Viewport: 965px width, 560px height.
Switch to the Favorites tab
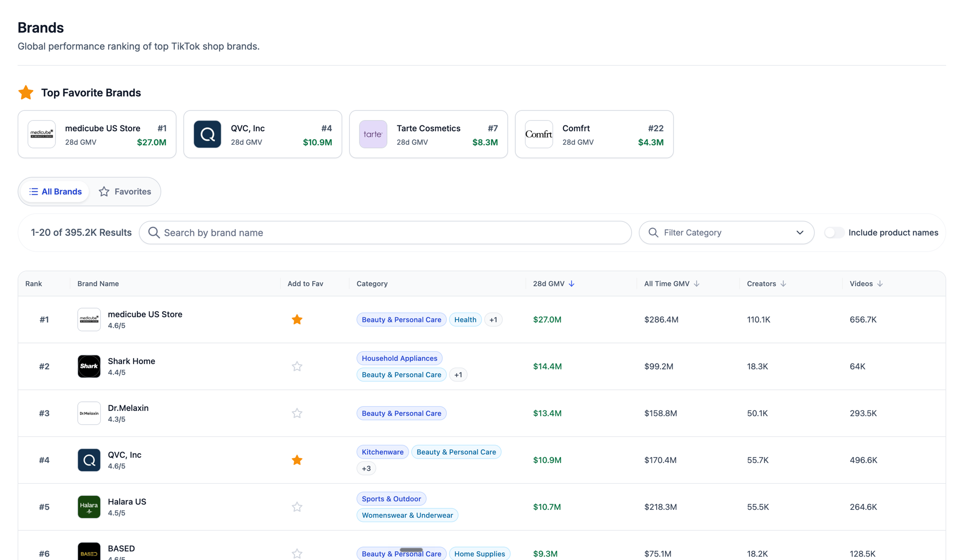pyautogui.click(x=125, y=191)
